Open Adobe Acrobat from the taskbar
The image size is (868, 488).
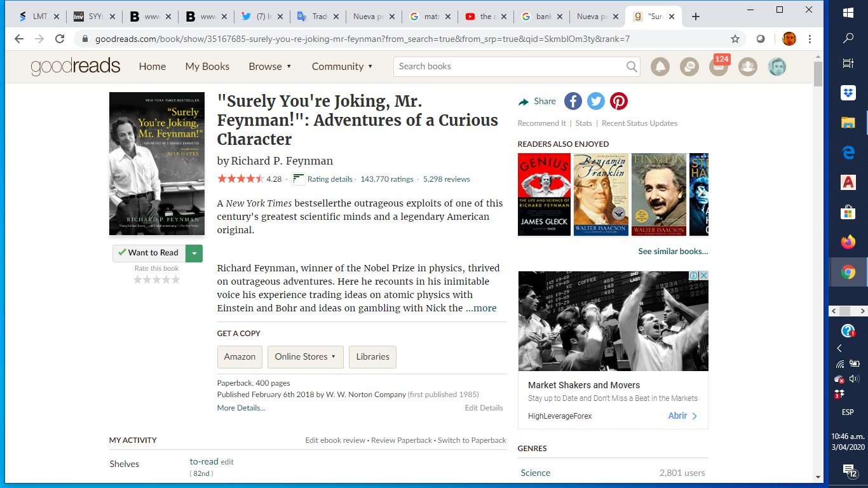(848, 182)
